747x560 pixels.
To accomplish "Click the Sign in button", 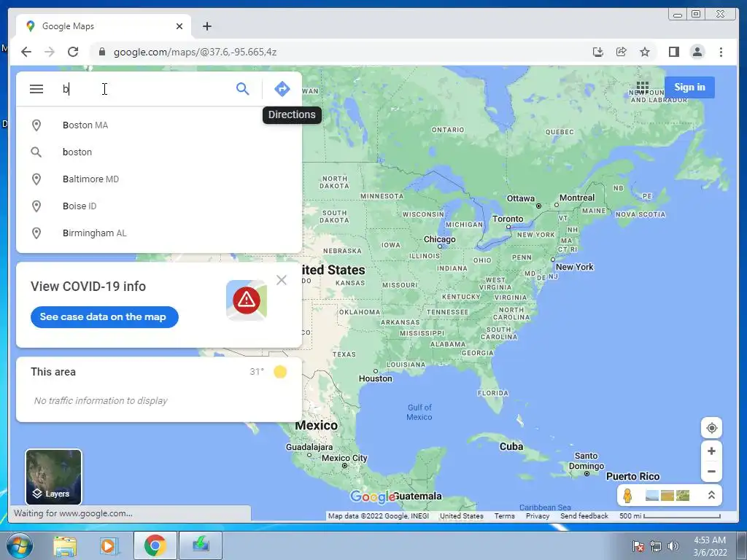I will (689, 87).
